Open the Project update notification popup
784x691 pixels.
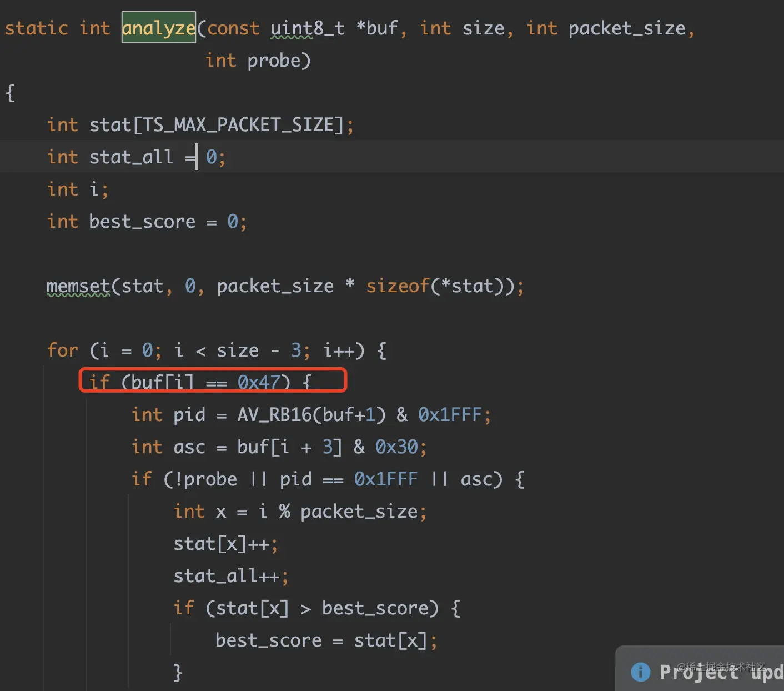pyautogui.click(x=701, y=669)
